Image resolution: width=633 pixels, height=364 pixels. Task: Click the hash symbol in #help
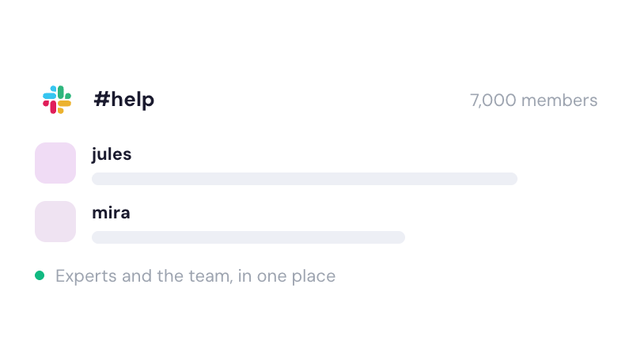pyautogui.click(x=102, y=99)
